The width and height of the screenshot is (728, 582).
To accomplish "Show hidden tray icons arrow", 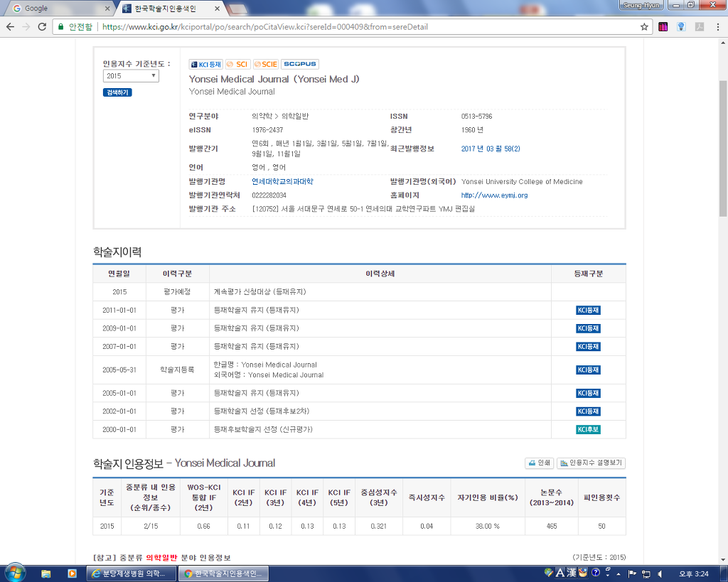I will [619, 574].
